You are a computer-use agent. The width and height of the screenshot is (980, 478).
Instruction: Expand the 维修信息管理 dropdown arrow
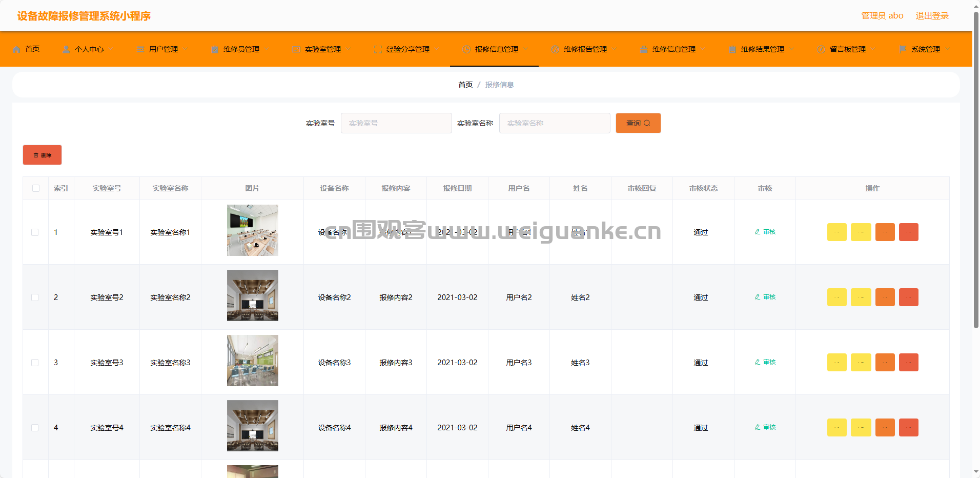tap(703, 49)
